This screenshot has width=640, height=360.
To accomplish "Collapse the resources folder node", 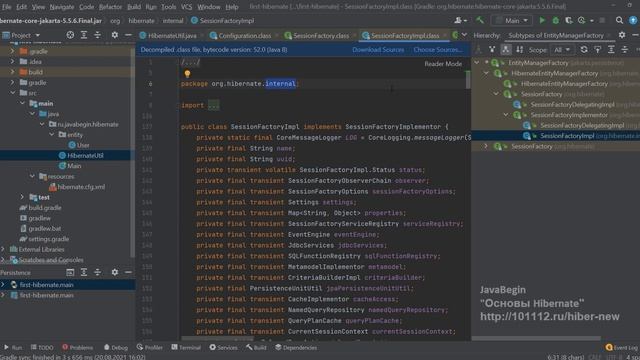I will click(x=32, y=176).
